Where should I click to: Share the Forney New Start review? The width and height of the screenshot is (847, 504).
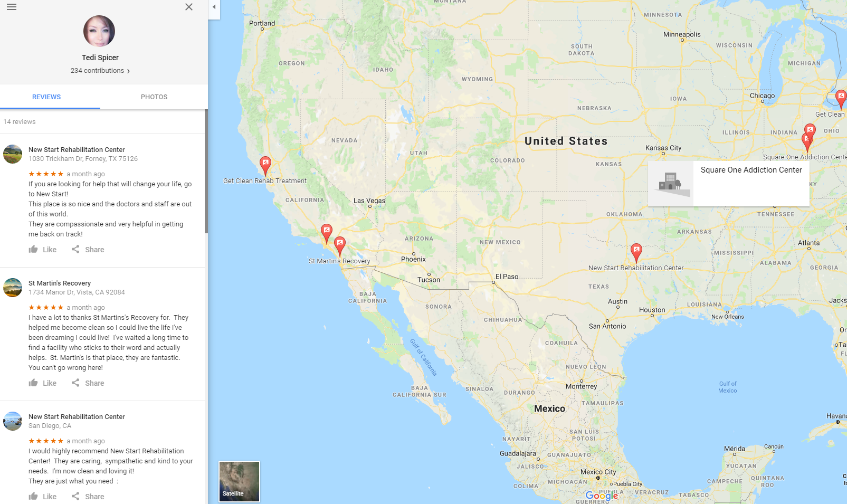[88, 250]
